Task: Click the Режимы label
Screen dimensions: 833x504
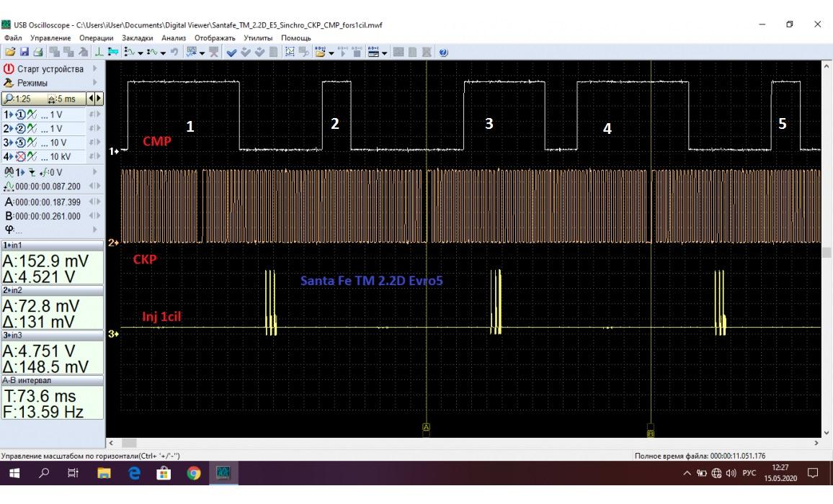Action: pyautogui.click(x=32, y=83)
